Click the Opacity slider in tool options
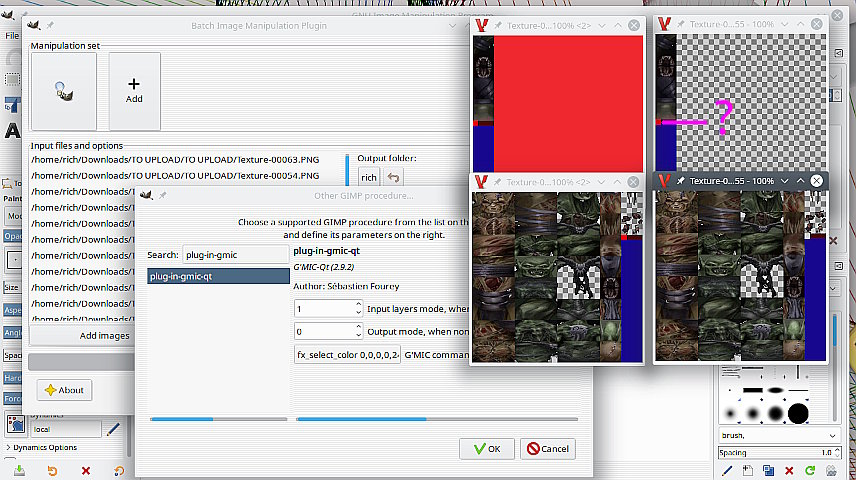This screenshot has width=856, height=480. click(x=13, y=236)
